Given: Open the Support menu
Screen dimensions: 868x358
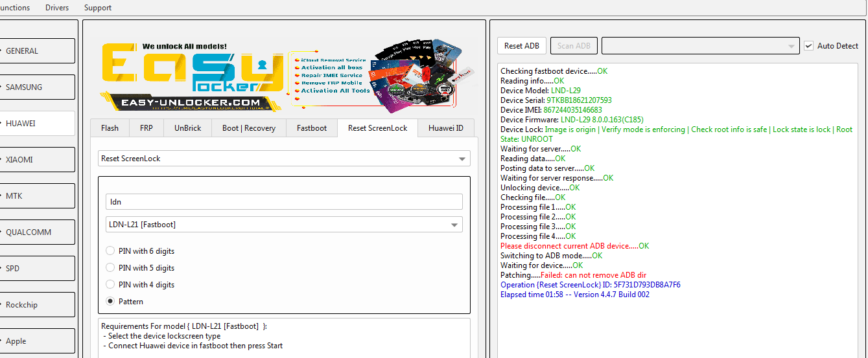Looking at the screenshot, I should pyautogui.click(x=98, y=8).
